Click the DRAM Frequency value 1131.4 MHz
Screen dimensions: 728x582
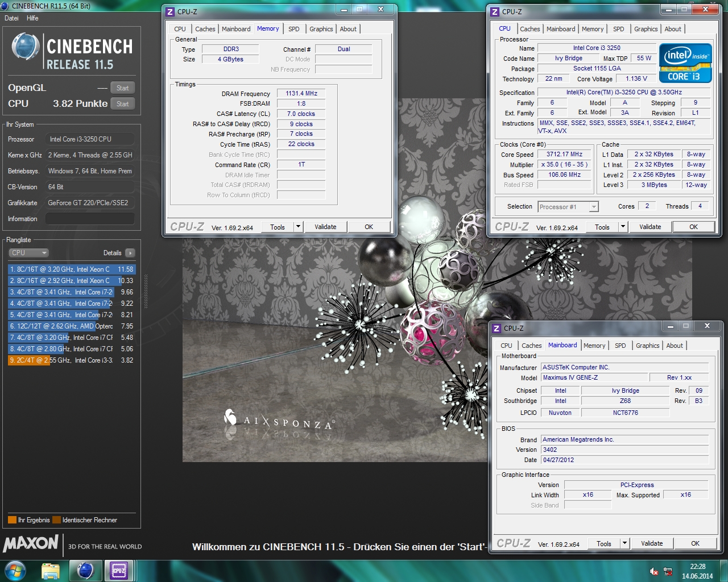[301, 93]
